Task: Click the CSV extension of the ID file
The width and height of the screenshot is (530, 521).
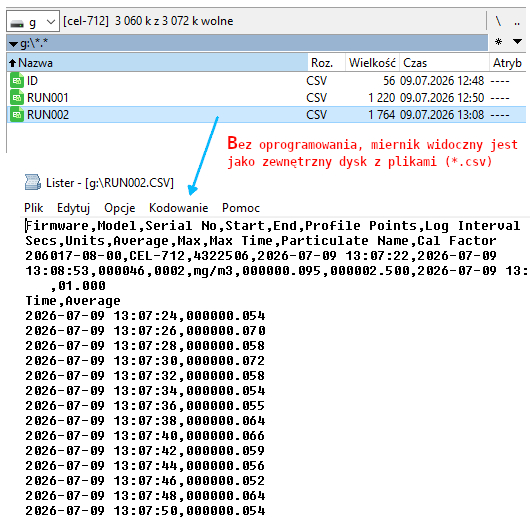Action: (316, 81)
